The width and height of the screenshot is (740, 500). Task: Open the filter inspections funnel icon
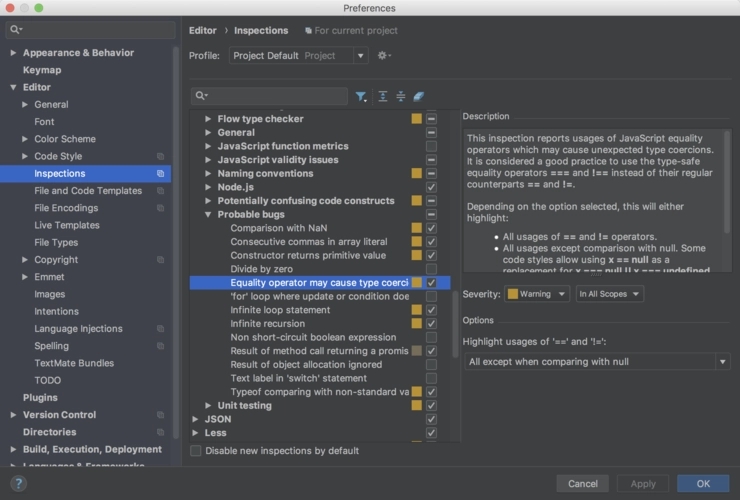361,96
